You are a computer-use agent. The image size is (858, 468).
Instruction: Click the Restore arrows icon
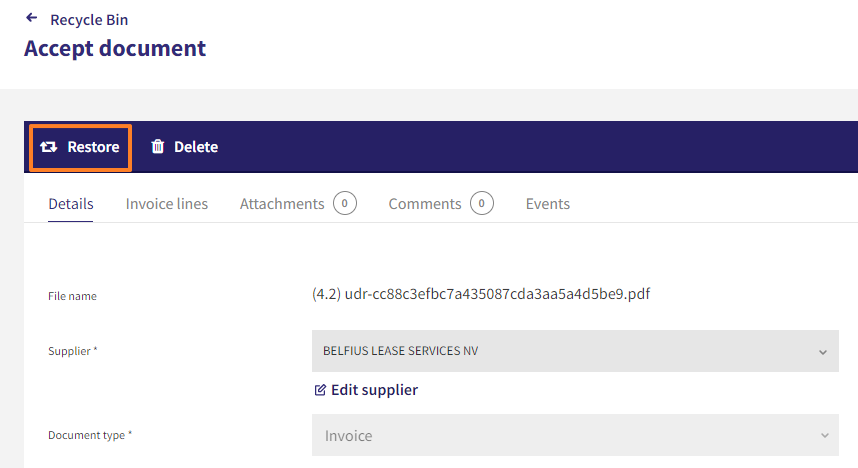[49, 147]
